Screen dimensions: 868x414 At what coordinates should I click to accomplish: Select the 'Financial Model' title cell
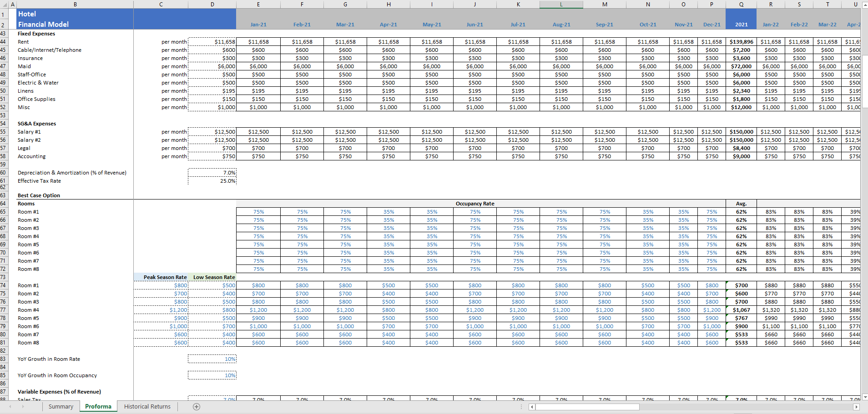click(x=75, y=25)
